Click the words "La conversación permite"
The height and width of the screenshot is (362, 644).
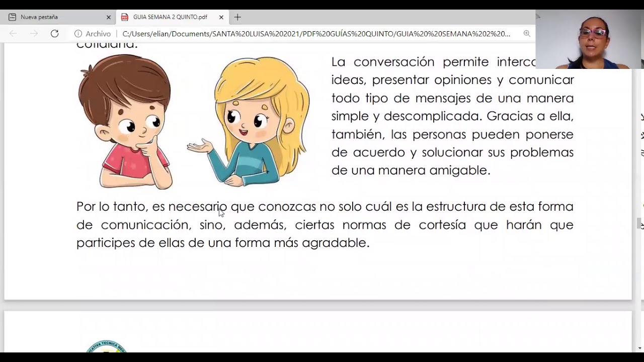coord(410,62)
